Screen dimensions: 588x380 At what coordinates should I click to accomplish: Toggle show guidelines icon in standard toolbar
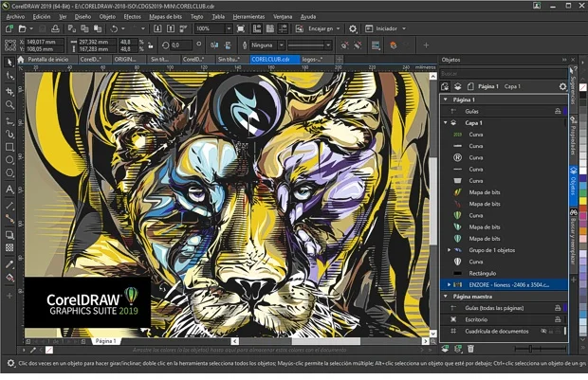[284, 28]
